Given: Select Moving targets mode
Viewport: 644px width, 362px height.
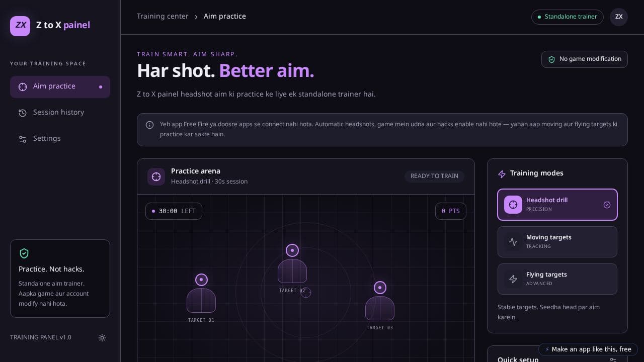Looking at the screenshot, I should pos(557,242).
